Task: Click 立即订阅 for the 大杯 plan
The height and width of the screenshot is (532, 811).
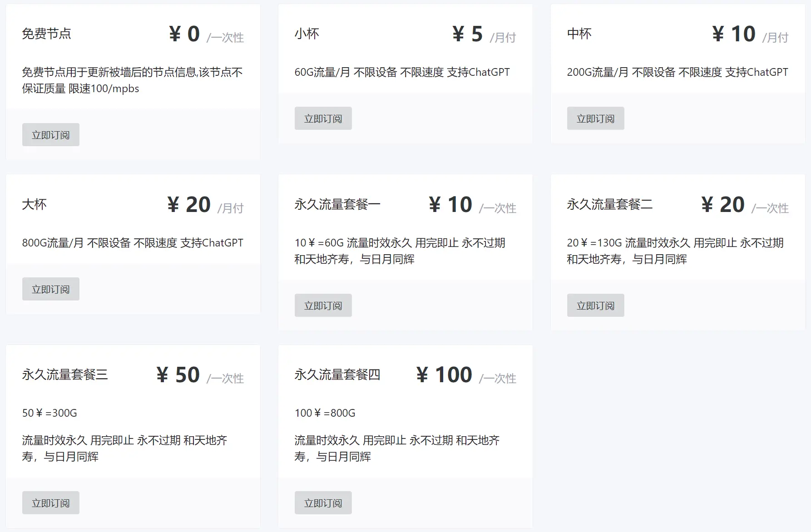Action: (51, 289)
